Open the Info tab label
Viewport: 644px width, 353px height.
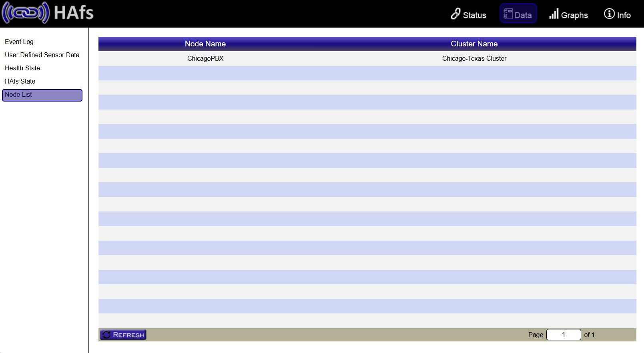624,15
